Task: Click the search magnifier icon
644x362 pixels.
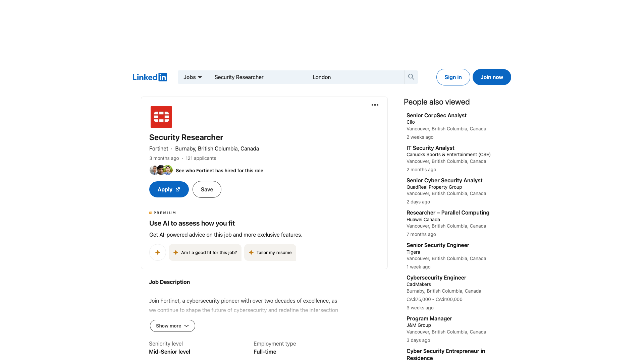Action: click(x=411, y=77)
